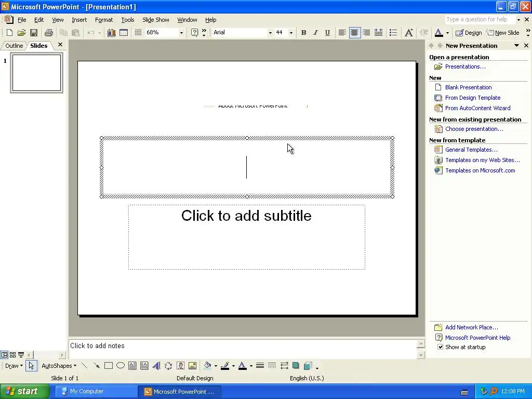Open the Slide Design pane via Design
This screenshot has height=399, width=532.
click(x=469, y=33)
